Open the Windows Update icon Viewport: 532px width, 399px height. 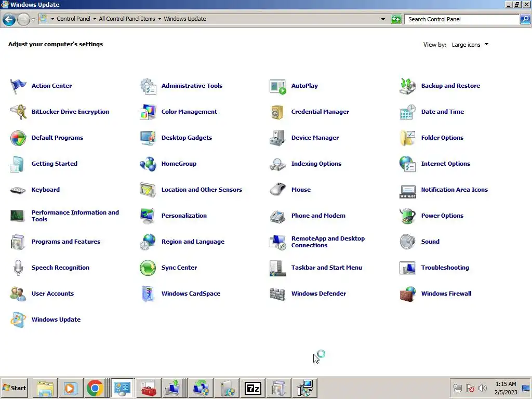(18, 320)
